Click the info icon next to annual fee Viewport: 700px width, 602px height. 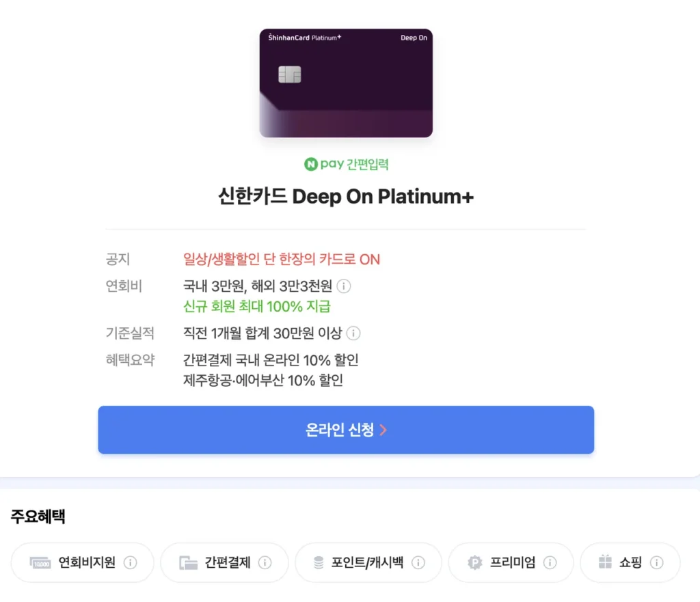tap(343, 286)
